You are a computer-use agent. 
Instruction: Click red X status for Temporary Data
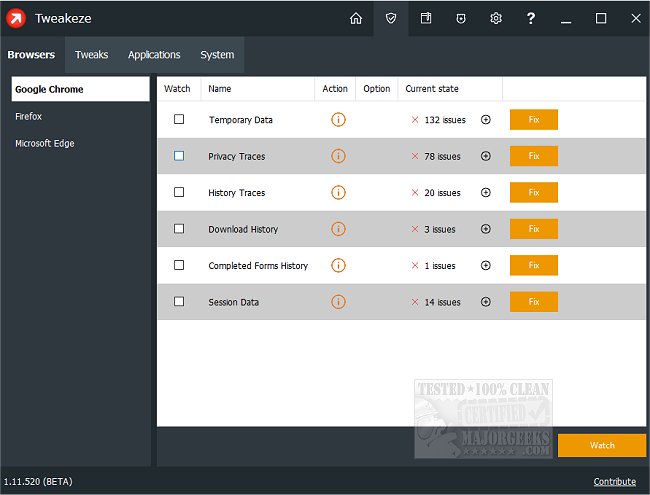(415, 119)
